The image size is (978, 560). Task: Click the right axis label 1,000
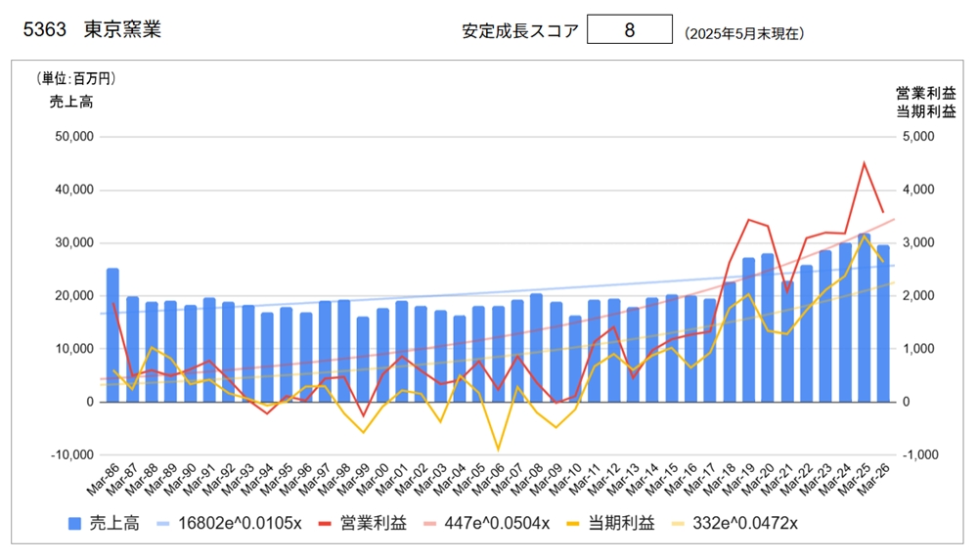click(x=918, y=349)
